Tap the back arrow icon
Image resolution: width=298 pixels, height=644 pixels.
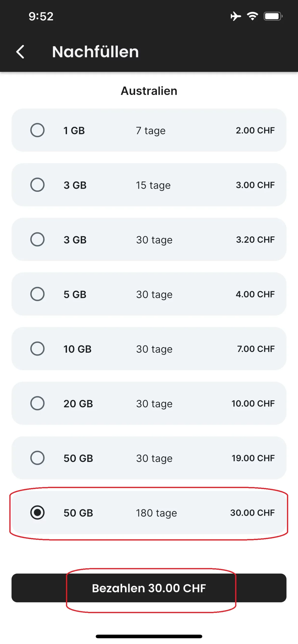[20, 52]
